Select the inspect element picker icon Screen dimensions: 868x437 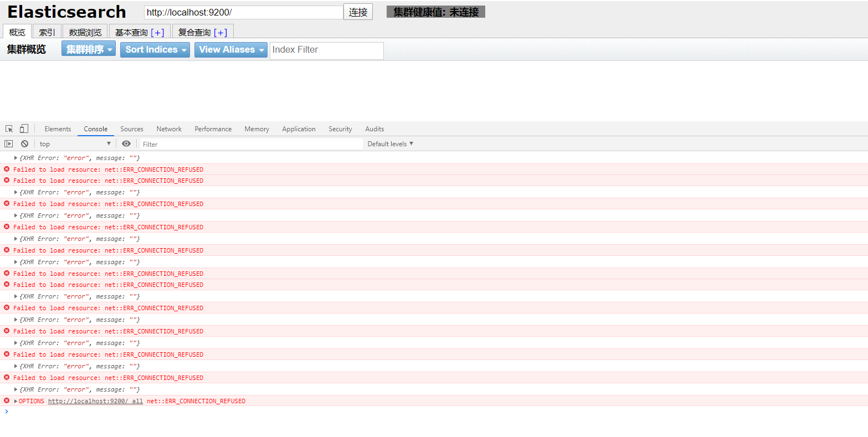pos(9,128)
